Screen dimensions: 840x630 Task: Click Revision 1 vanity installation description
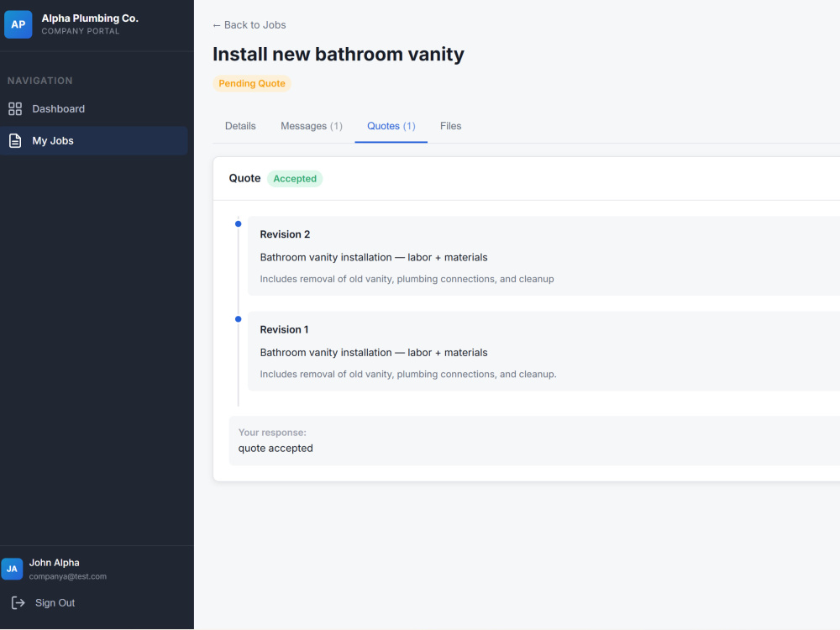click(x=374, y=353)
